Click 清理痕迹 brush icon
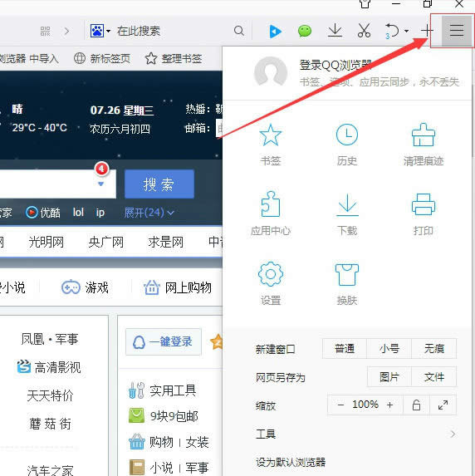 [x=424, y=145]
